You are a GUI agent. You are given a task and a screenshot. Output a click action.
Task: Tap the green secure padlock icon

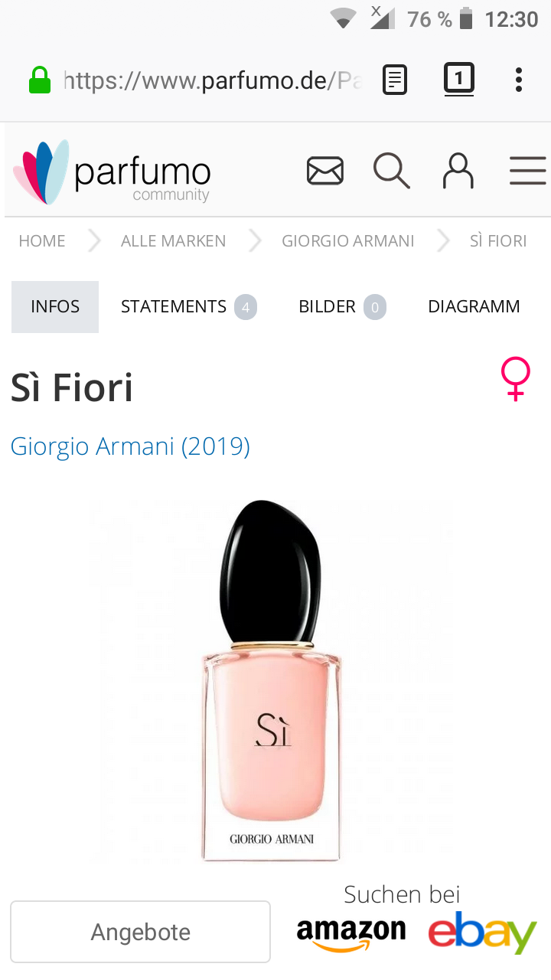click(40, 80)
